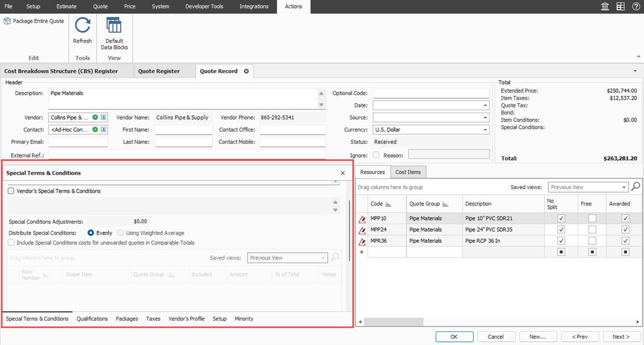The height and width of the screenshot is (345, 644).
Task: Click search magnifier icon in Resources grid
Action: 635,187
